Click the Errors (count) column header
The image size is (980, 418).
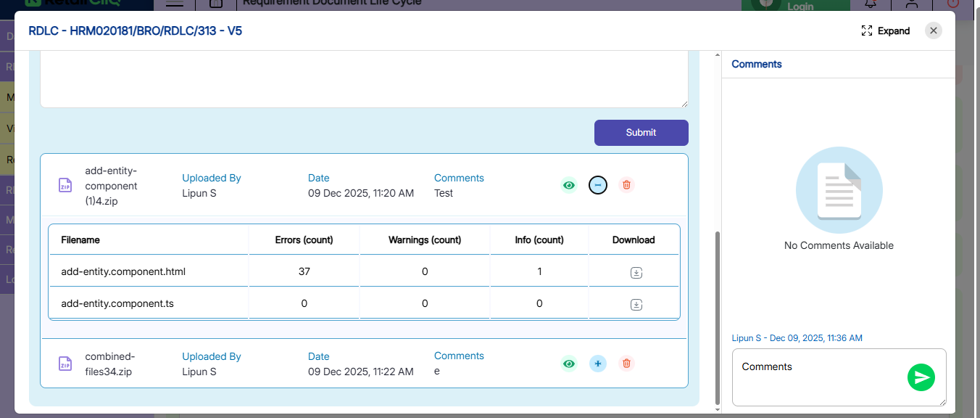click(304, 239)
